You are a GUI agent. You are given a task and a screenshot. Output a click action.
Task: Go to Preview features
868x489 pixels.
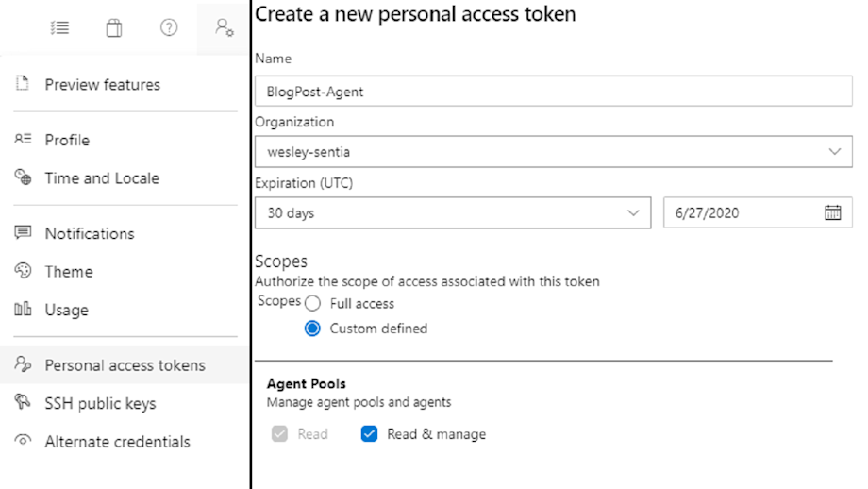103,85
